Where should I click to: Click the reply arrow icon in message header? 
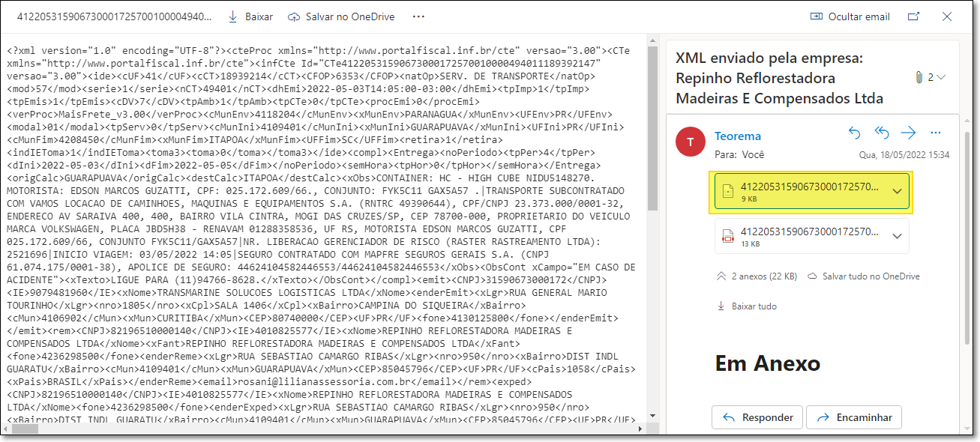pyautogui.click(x=854, y=133)
